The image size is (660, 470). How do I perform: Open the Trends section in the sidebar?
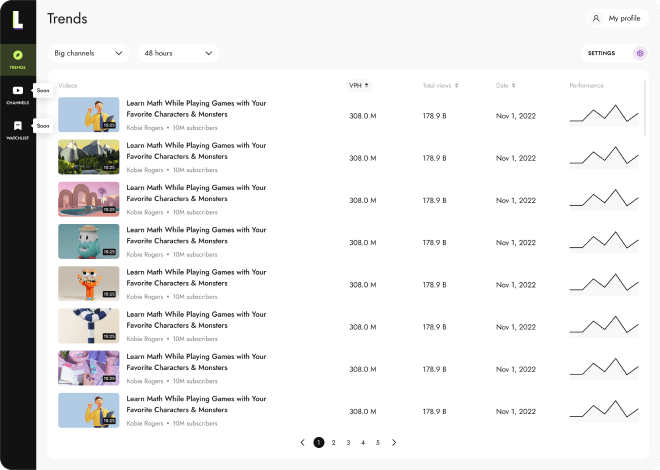tap(18, 58)
